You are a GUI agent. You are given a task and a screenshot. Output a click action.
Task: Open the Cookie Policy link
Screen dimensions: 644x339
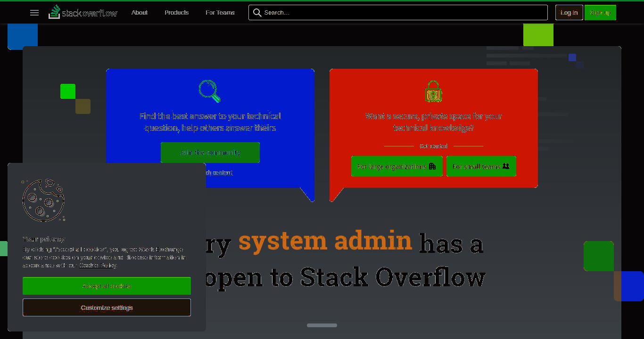pyautogui.click(x=98, y=266)
